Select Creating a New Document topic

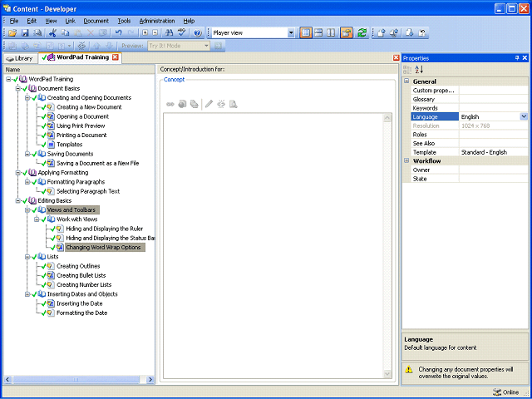pos(89,107)
